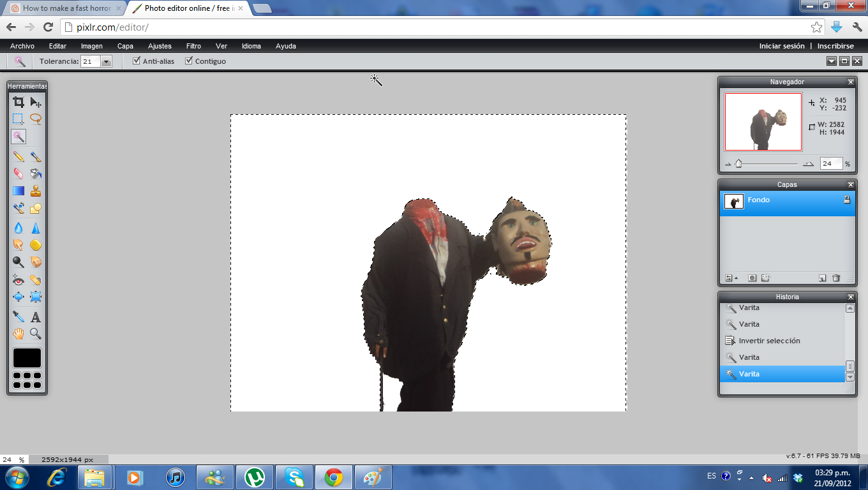868x490 pixels.
Task: Select the Move tool
Action: point(36,102)
